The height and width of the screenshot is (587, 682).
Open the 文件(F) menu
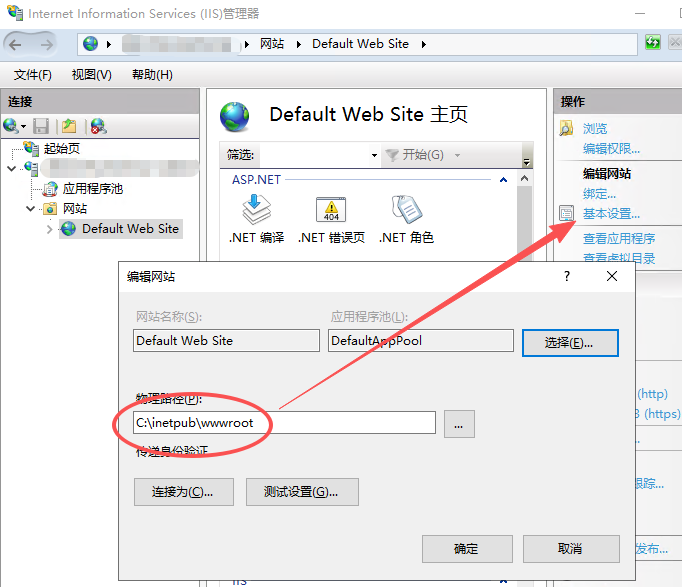click(x=33, y=75)
